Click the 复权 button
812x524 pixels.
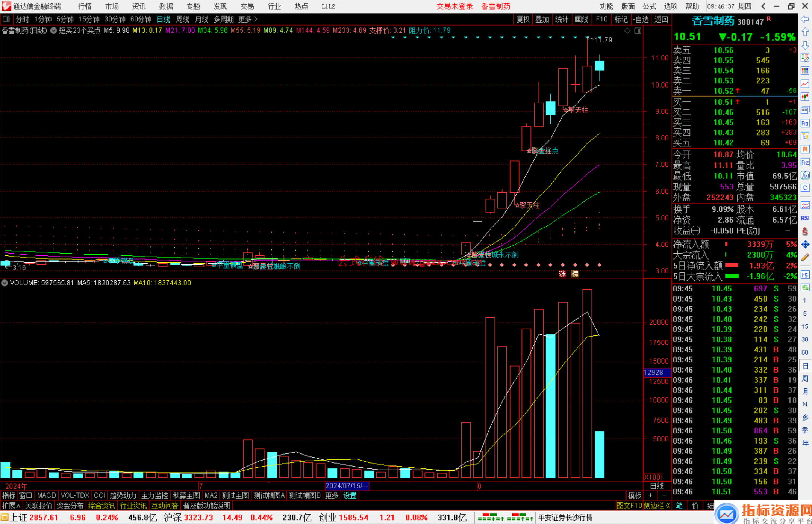523,19
